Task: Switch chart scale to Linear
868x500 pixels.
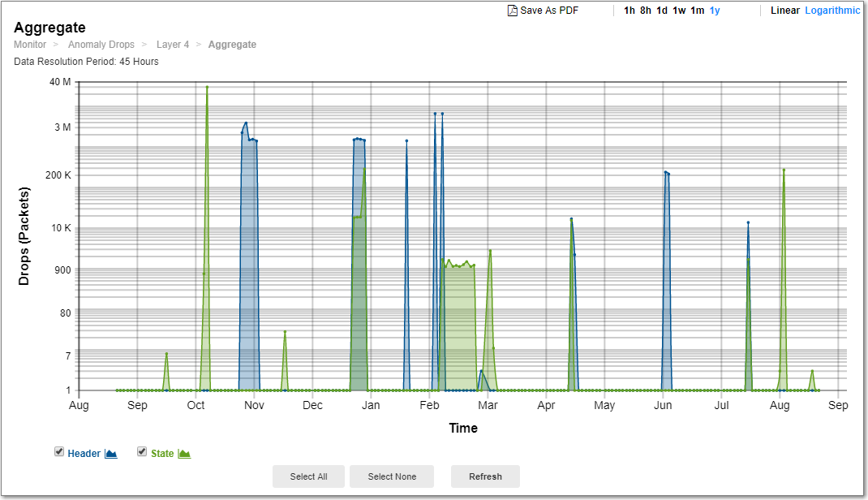Action: pos(785,11)
